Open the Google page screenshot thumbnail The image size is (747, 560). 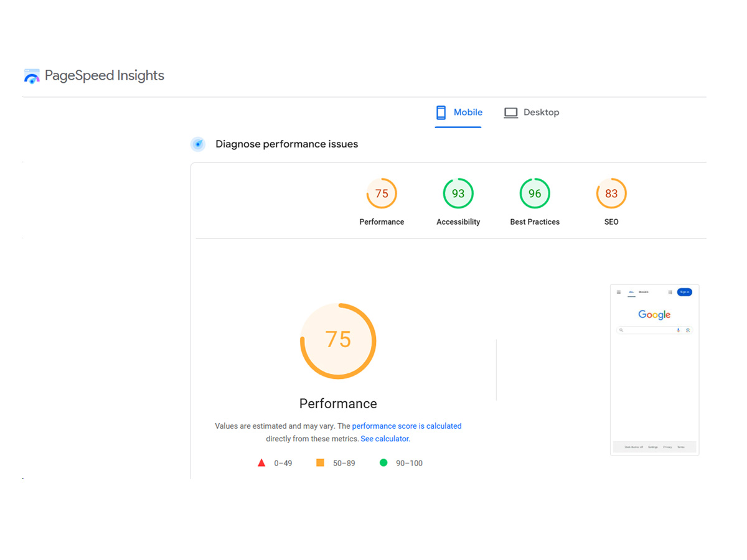coord(654,370)
